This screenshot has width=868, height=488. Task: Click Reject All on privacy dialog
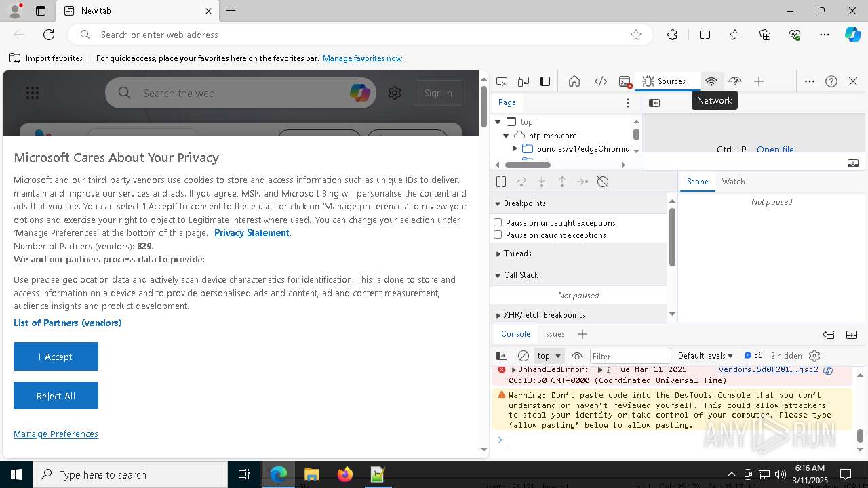point(56,396)
